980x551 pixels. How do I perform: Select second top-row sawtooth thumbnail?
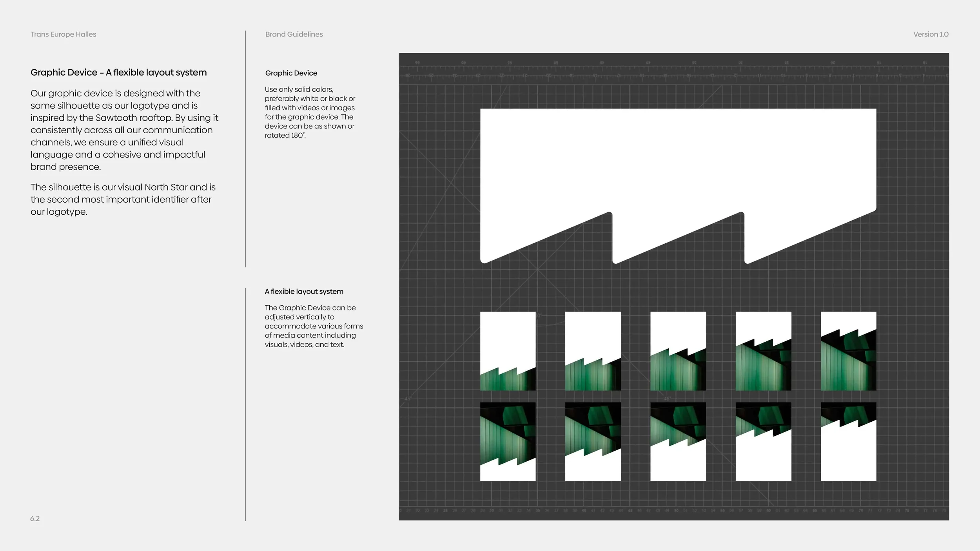(x=593, y=351)
